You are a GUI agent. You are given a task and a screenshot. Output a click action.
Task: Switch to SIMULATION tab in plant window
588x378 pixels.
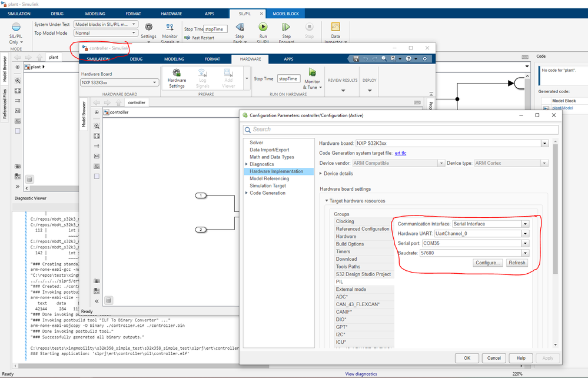pyautogui.click(x=19, y=14)
